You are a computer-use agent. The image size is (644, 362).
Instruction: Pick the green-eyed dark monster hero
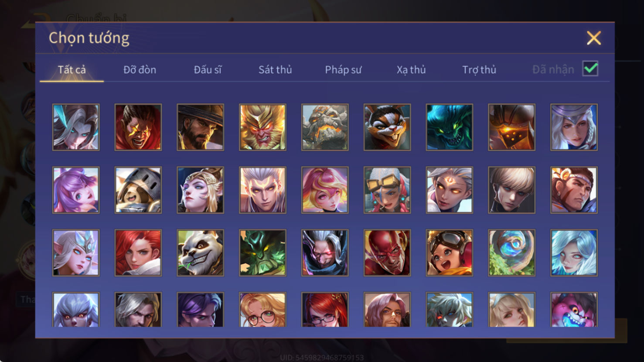[450, 127]
